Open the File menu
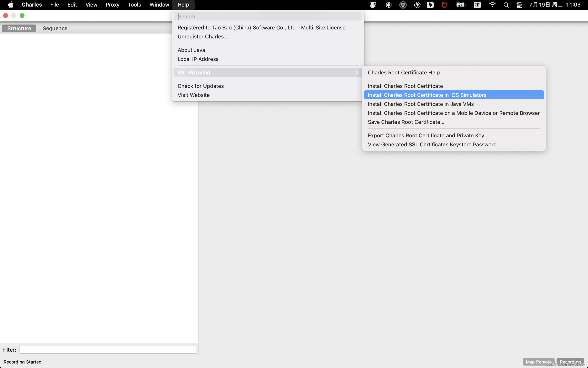The width and height of the screenshot is (588, 368). (55, 5)
